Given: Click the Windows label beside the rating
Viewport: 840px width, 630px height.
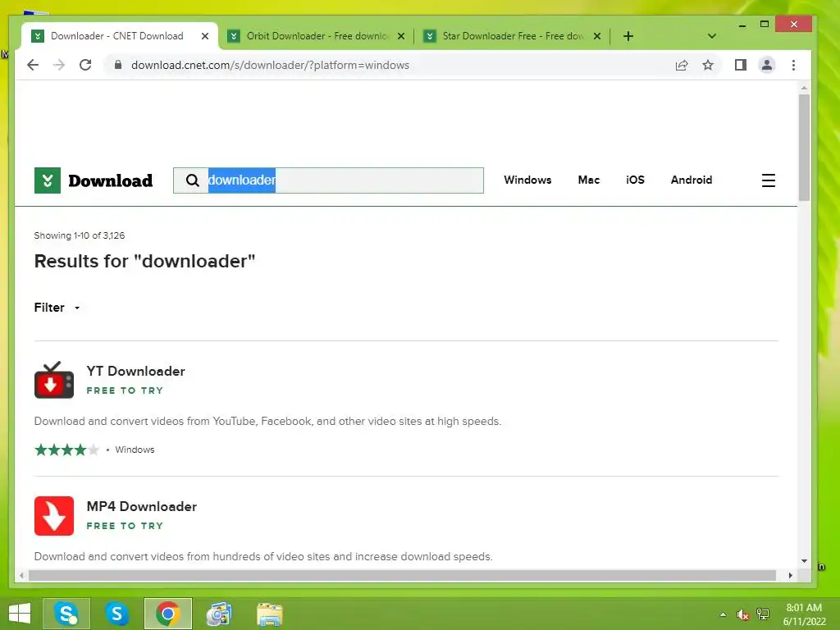Looking at the screenshot, I should click(135, 450).
